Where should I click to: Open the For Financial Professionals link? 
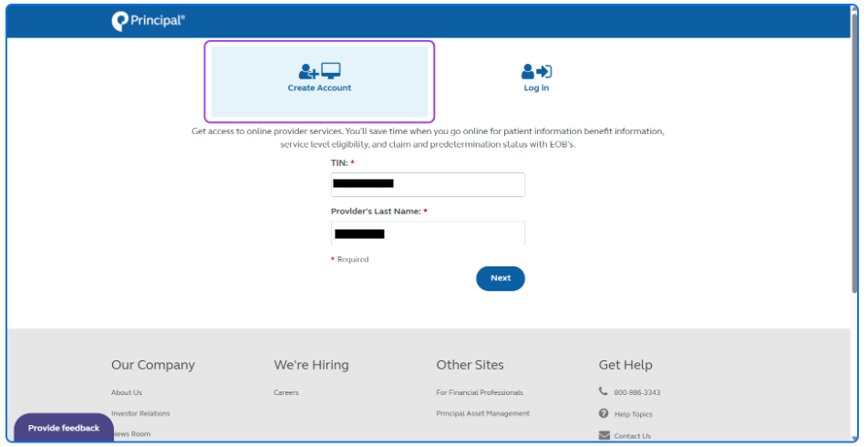click(x=480, y=392)
